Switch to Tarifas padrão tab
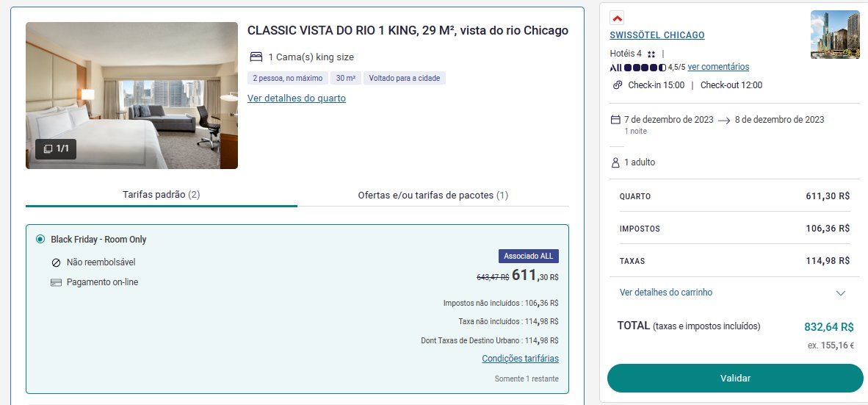Viewport: 868px width, 405px height. pos(161,195)
